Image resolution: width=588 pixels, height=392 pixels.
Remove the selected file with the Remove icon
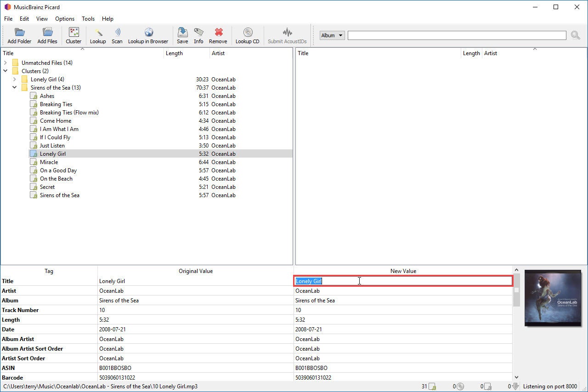(218, 35)
